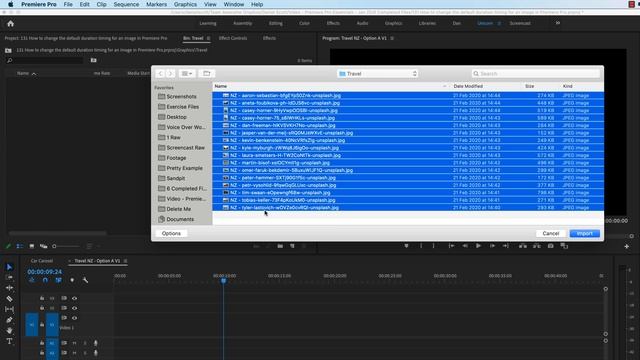Open view options dropdown in dialog
640x360 pixels.
[187, 73]
